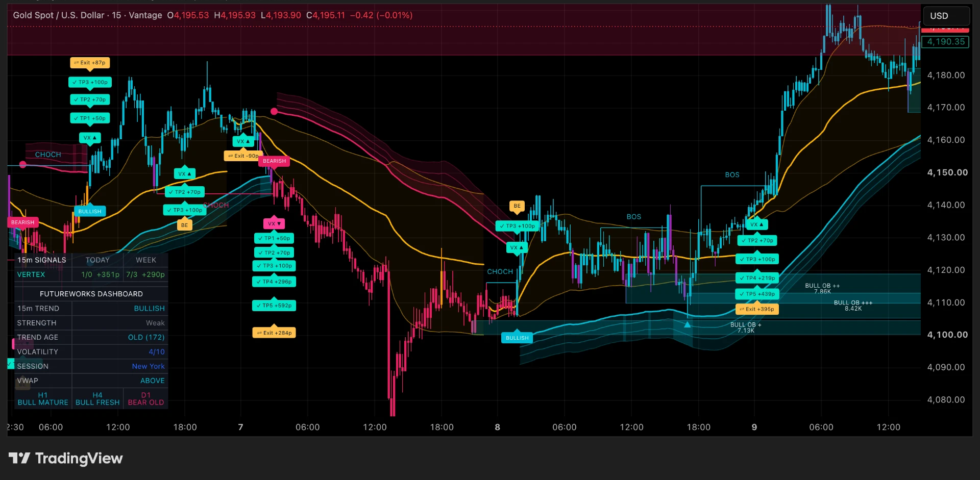
Task: Click the close value "C4,195.11"
Action: 325,15
